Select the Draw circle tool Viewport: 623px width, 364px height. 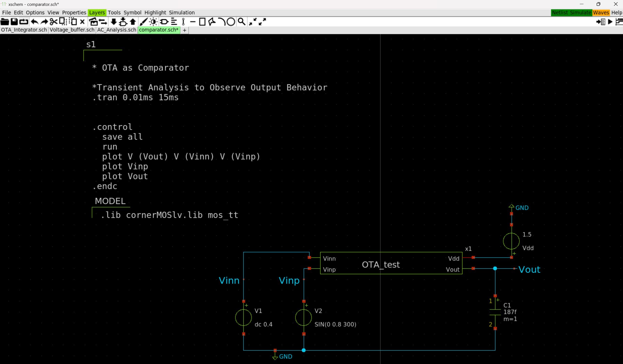point(231,22)
